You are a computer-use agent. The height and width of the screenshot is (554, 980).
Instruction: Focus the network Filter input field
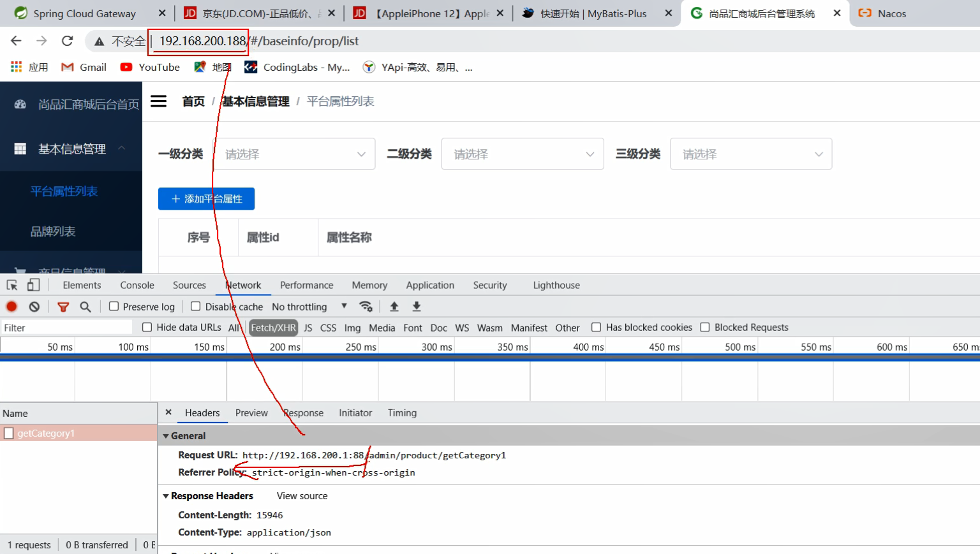(x=66, y=328)
